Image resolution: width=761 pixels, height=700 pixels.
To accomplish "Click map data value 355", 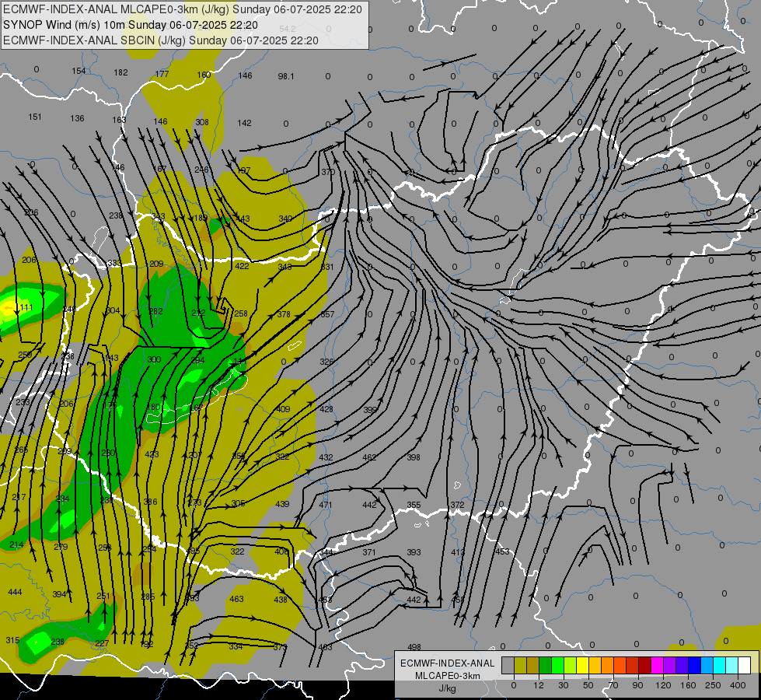I will point(414,506).
